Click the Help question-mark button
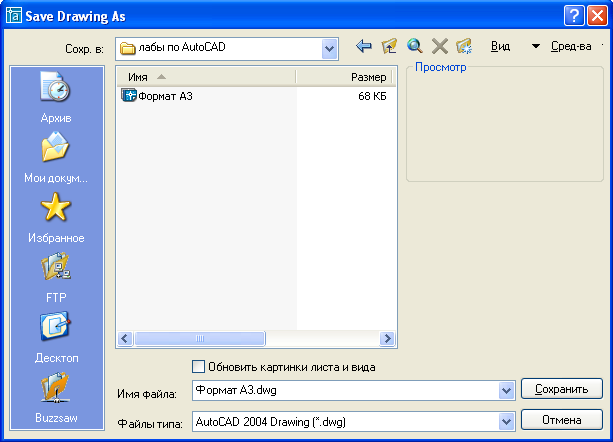 tap(574, 16)
